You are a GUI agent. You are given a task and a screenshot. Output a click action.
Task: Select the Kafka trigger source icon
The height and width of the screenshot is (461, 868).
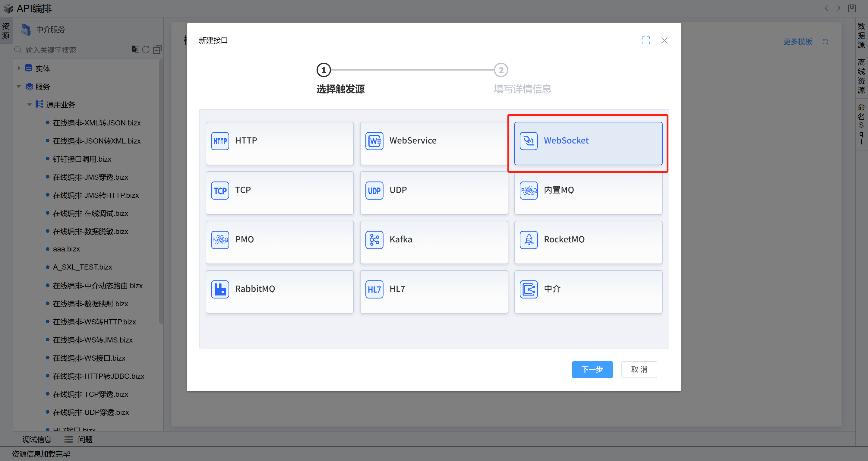(374, 240)
